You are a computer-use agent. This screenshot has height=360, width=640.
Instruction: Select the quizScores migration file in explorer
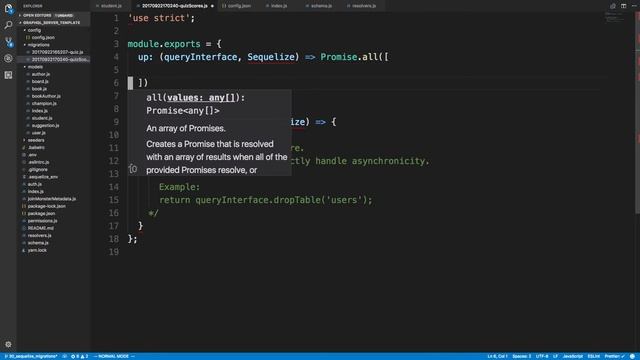tap(54, 60)
